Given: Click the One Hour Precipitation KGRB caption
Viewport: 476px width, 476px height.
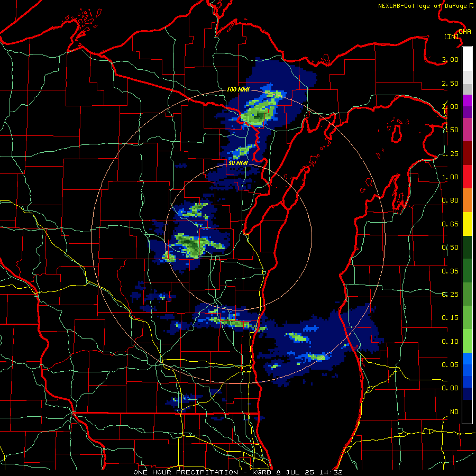Looking at the screenshot, I should (x=238, y=472).
